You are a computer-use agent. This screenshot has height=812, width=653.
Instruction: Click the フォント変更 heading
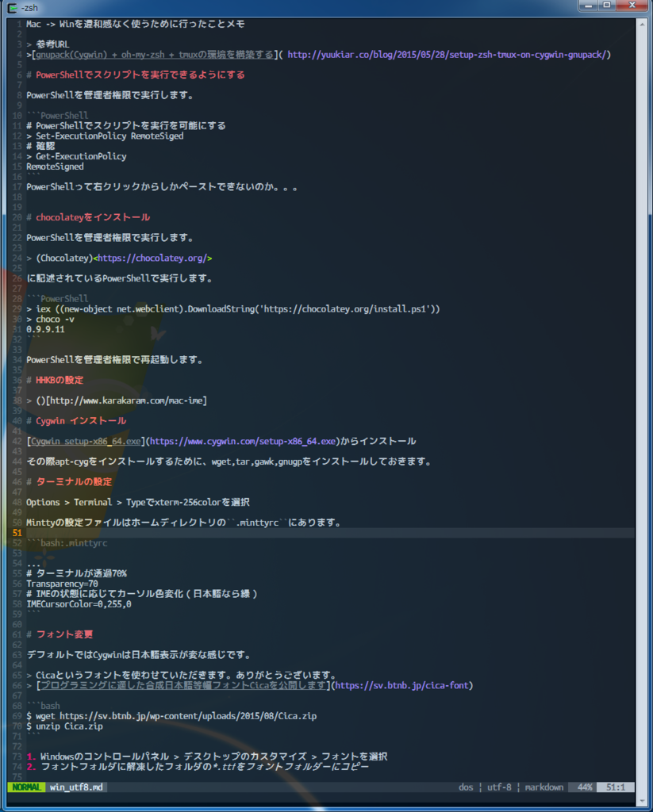pyautogui.click(x=60, y=634)
